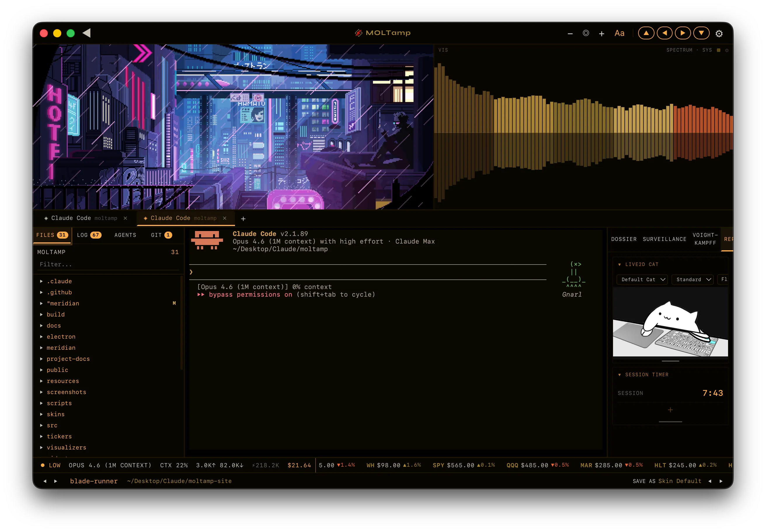Switch to the DOSSIER tab
The height and width of the screenshot is (532, 766).
pyautogui.click(x=624, y=239)
